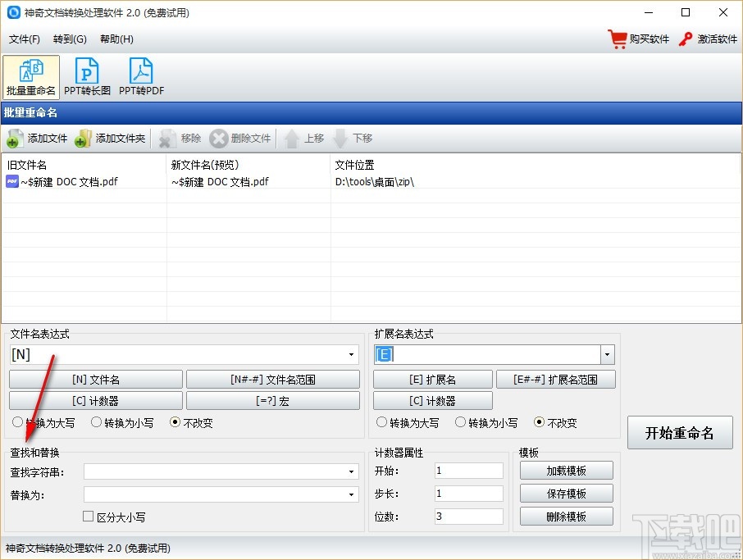This screenshot has height=560, width=743.
Task: Click the 步长 counter input field
Action: (x=468, y=494)
